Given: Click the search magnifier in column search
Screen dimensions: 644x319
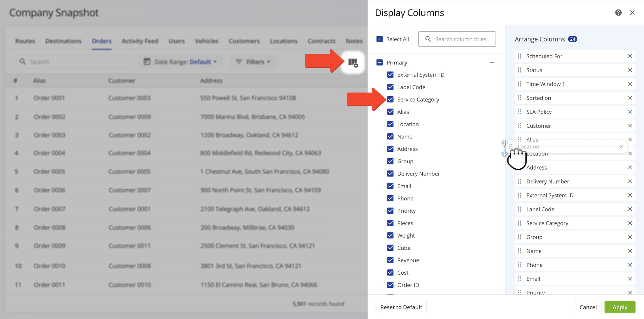Looking at the screenshot, I should coord(428,39).
